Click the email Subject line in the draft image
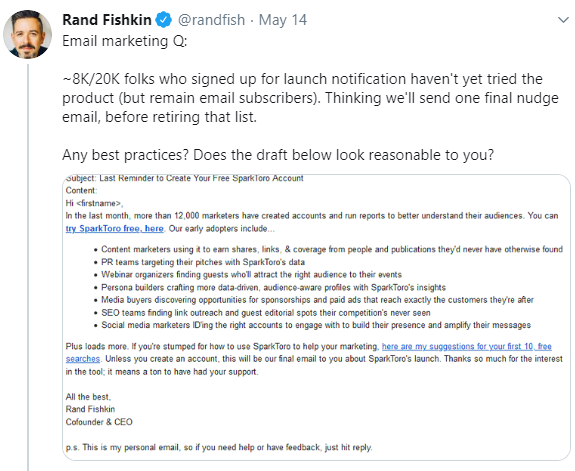The image size is (575, 471). click(x=184, y=178)
